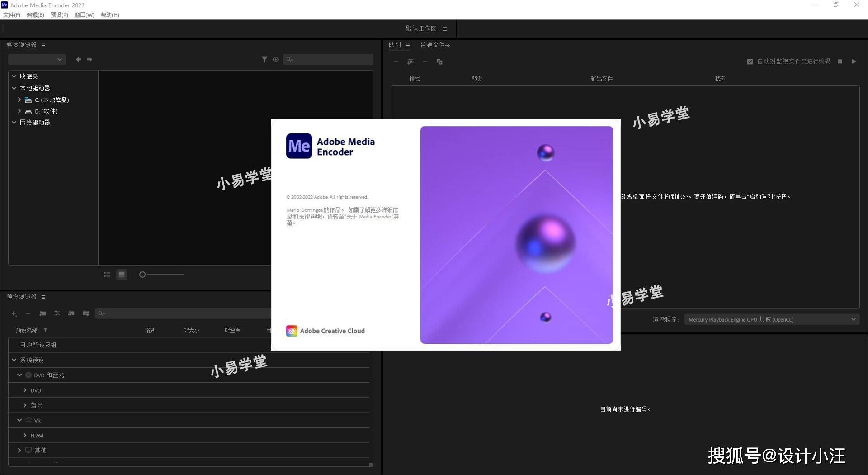Expand the H.264 preset subgroup
The width and height of the screenshot is (868, 475).
click(x=25, y=435)
